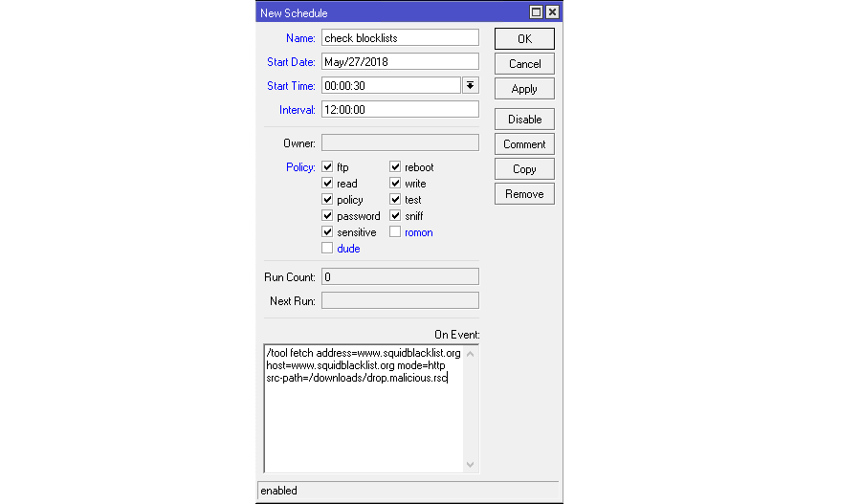
Task: Apply the schedule settings
Action: tap(524, 89)
